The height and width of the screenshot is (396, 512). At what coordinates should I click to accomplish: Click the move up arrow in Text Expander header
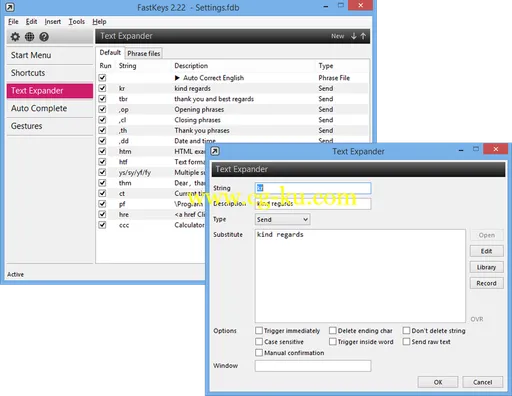click(363, 36)
